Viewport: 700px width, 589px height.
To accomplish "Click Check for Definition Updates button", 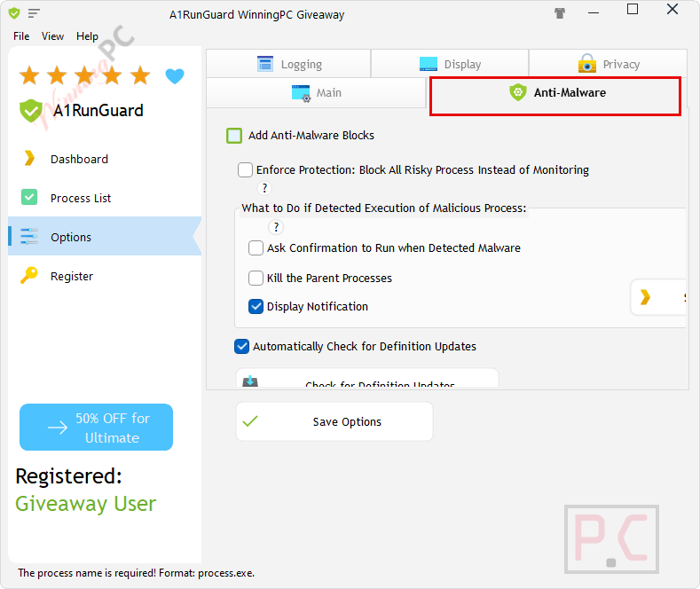I will [367, 379].
